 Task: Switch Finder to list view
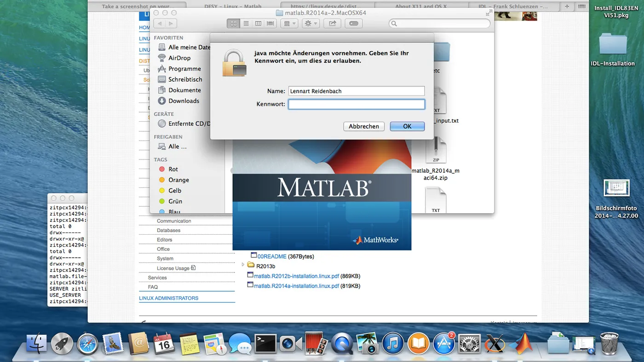point(246,23)
